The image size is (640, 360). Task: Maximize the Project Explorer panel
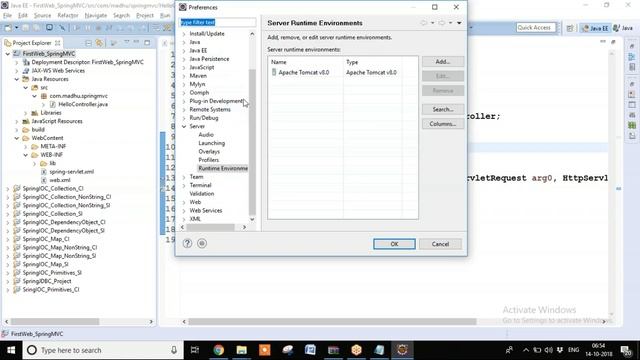pyautogui.click(x=147, y=42)
